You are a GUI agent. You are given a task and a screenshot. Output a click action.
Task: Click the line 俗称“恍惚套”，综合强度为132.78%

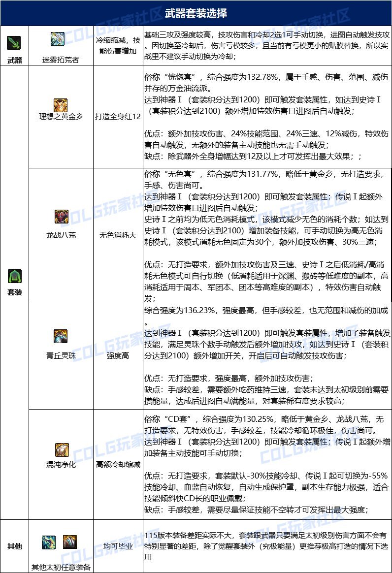(266, 77)
